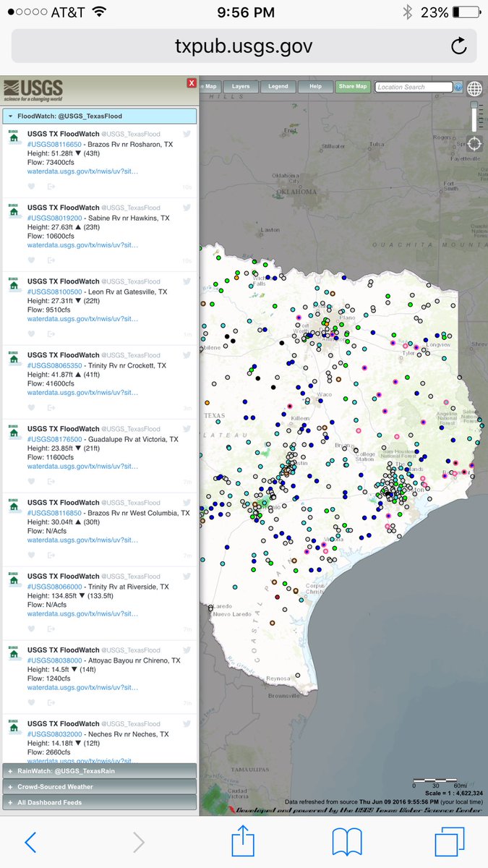Screen dimensions: 488x868
Task: Open hashtag link #USGS08032000
Action: tap(54, 734)
